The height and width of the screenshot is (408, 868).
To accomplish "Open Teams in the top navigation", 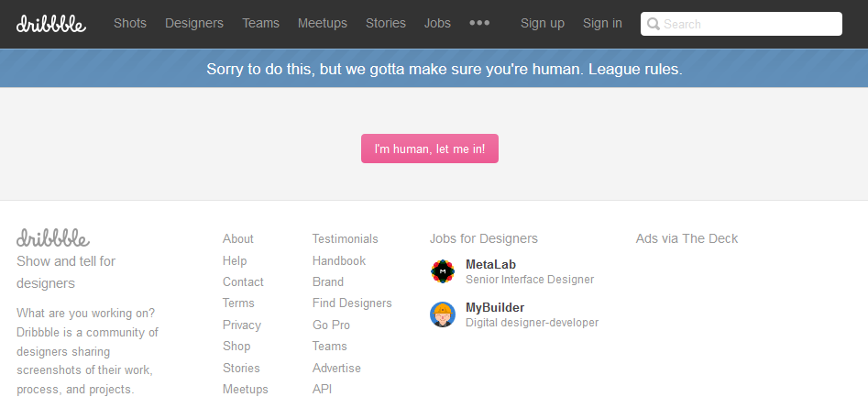I will (261, 23).
